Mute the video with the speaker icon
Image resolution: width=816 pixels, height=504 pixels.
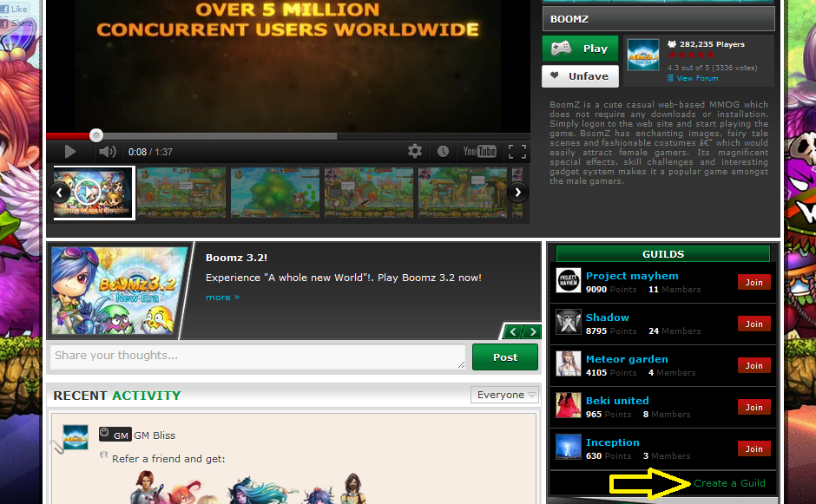[x=107, y=152]
